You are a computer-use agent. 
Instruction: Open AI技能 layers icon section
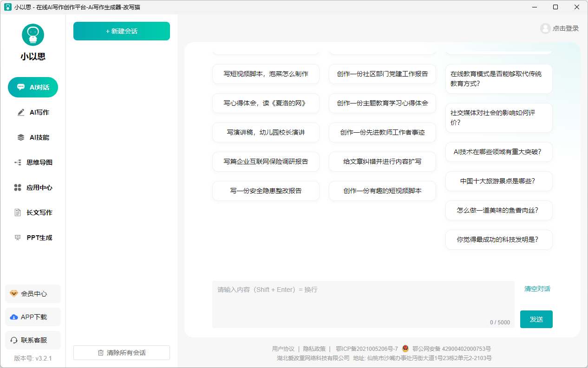pyautogui.click(x=33, y=137)
